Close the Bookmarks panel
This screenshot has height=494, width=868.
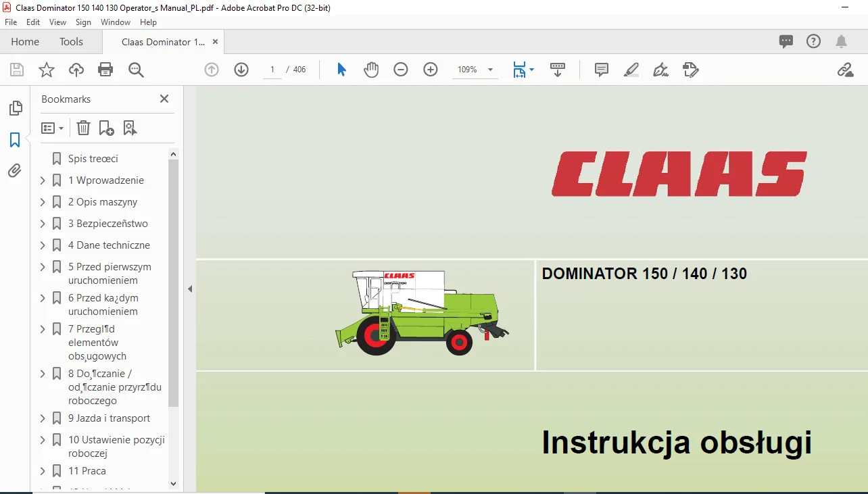[164, 99]
